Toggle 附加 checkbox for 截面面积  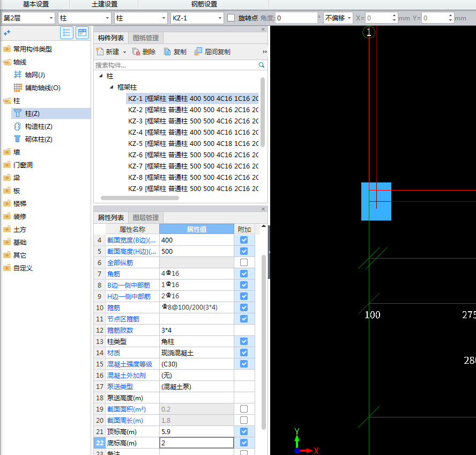[244, 409]
